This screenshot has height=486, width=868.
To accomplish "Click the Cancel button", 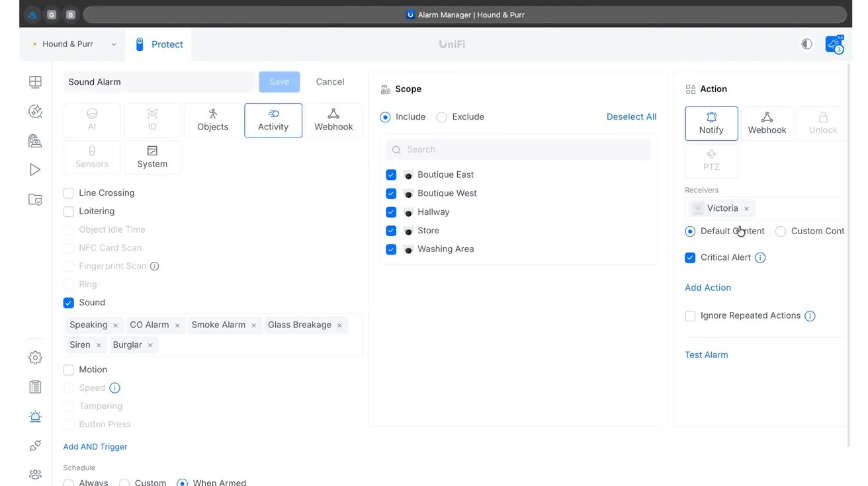I will point(330,82).
